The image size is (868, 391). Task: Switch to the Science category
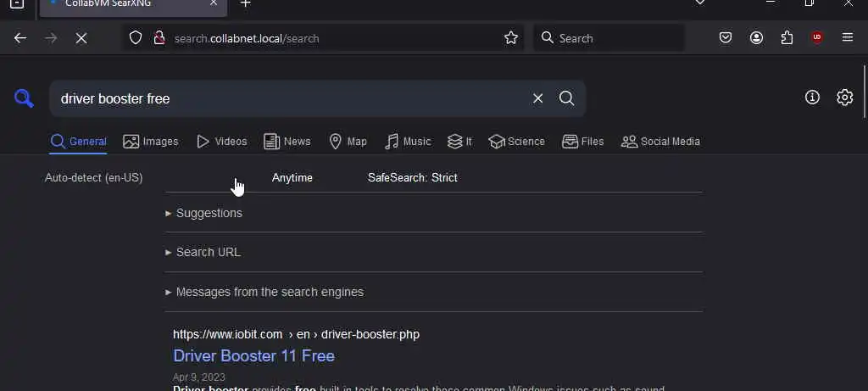(516, 142)
